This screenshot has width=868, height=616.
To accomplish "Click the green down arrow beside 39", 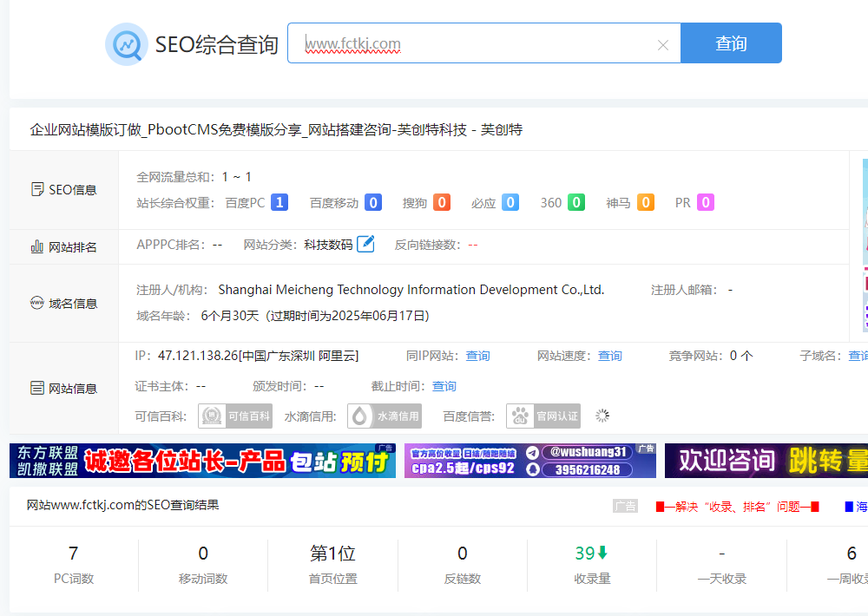I will (x=603, y=552).
